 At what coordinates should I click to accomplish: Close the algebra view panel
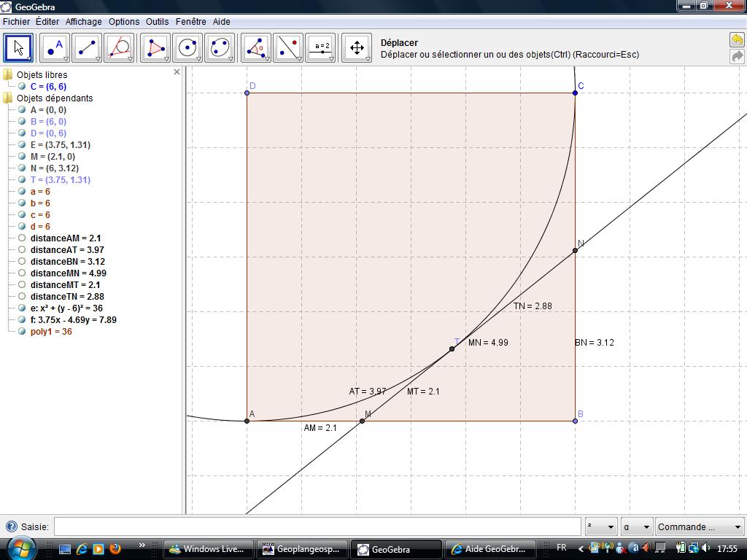177,72
